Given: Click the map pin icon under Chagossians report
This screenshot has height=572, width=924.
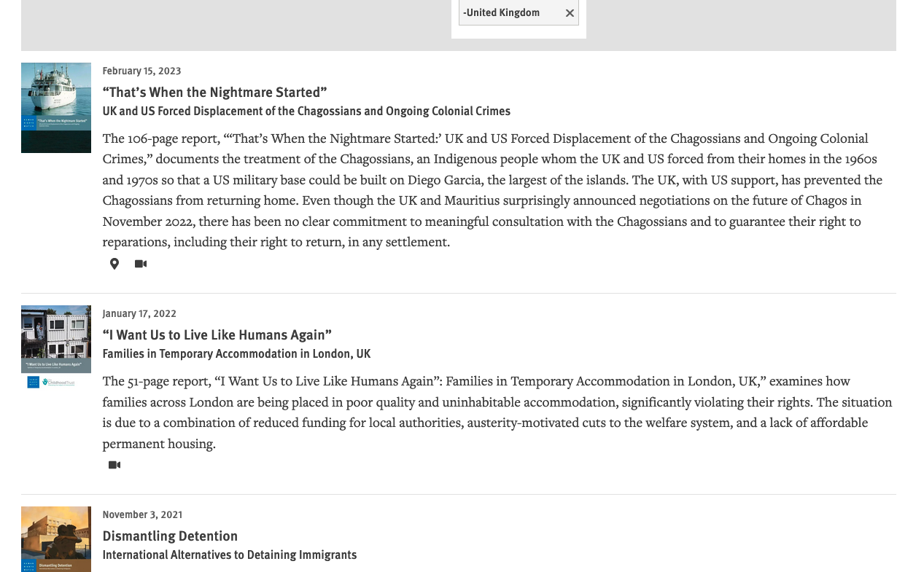Looking at the screenshot, I should [114, 264].
